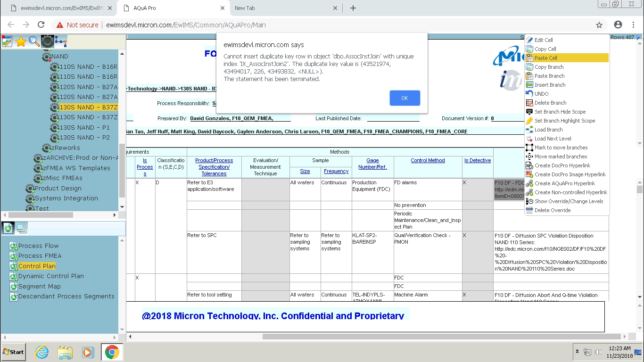Collapse the NAND tree node
The width and height of the screenshot is (644, 362).
coord(47,57)
